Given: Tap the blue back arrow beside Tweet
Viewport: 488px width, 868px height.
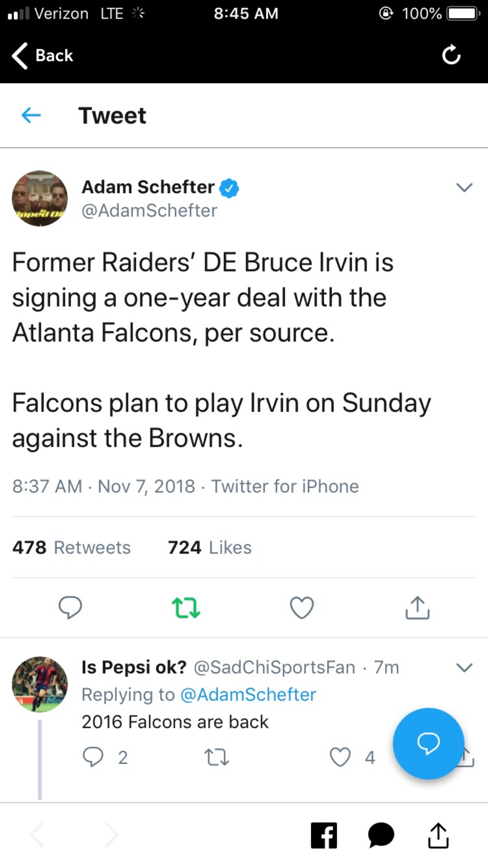Looking at the screenshot, I should 31,116.
